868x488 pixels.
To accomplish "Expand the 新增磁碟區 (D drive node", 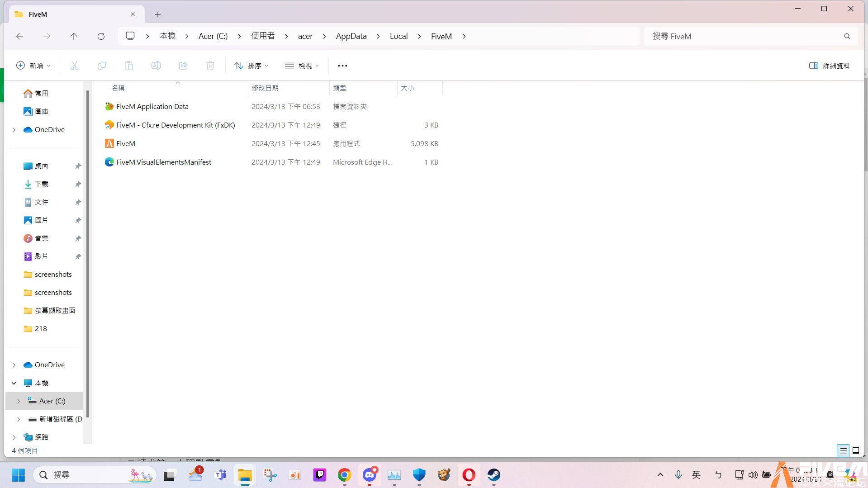I will [x=19, y=419].
